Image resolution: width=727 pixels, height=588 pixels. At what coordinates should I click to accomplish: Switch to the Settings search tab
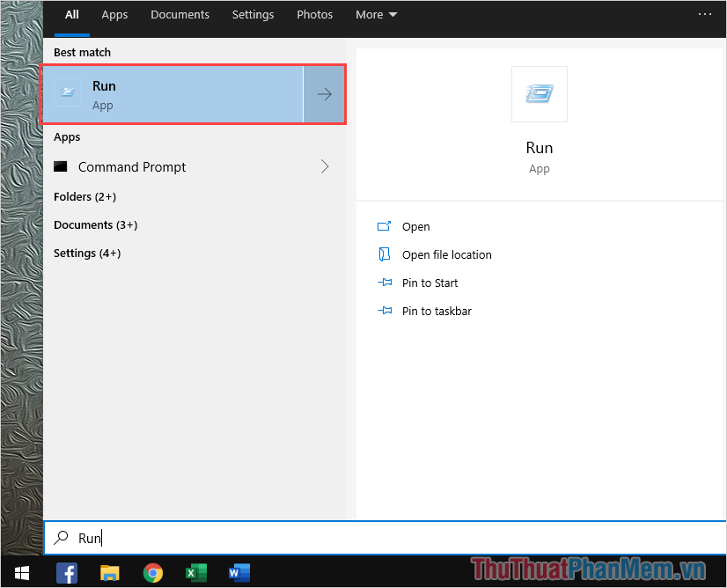[253, 14]
